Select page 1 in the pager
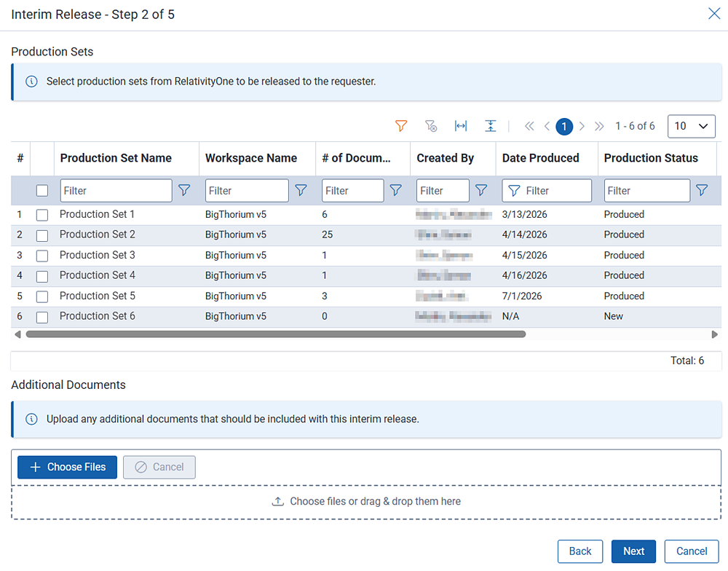Viewport: 728px width, 571px height. tap(564, 127)
